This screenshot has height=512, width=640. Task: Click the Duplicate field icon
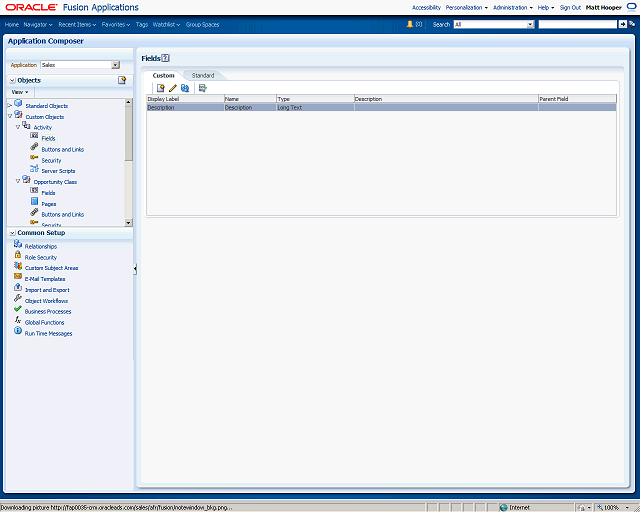click(185, 88)
